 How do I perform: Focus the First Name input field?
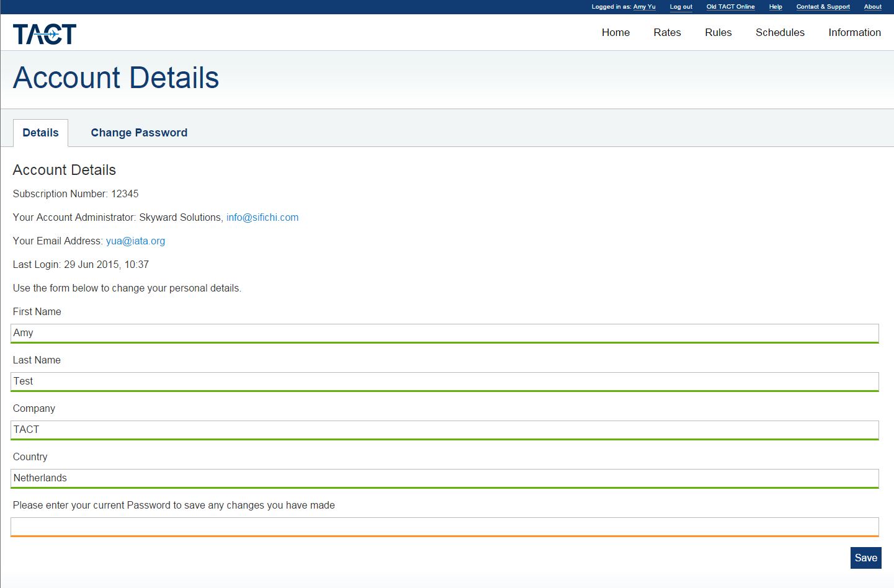(x=444, y=333)
